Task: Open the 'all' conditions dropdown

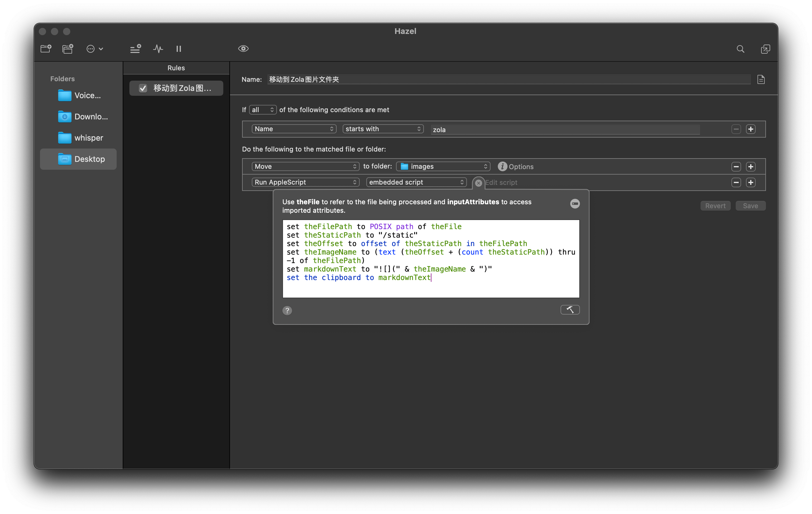Action: 263,110
